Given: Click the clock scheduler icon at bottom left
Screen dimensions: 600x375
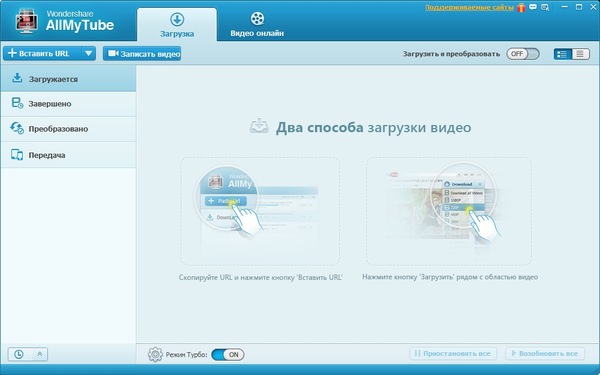Looking at the screenshot, I should pyautogui.click(x=18, y=354).
